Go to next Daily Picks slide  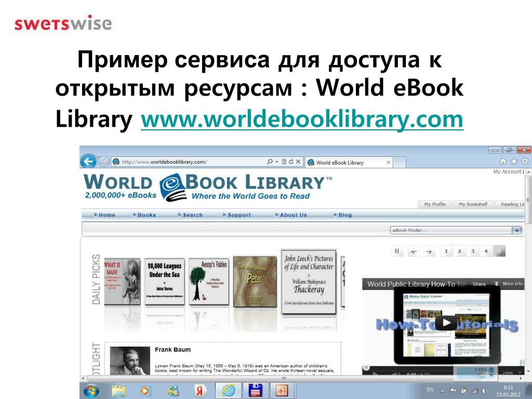(429, 251)
